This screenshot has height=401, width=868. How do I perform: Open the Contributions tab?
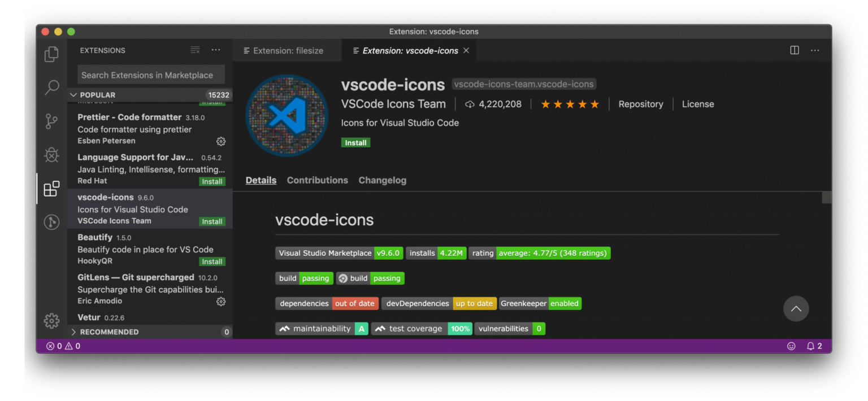317,180
